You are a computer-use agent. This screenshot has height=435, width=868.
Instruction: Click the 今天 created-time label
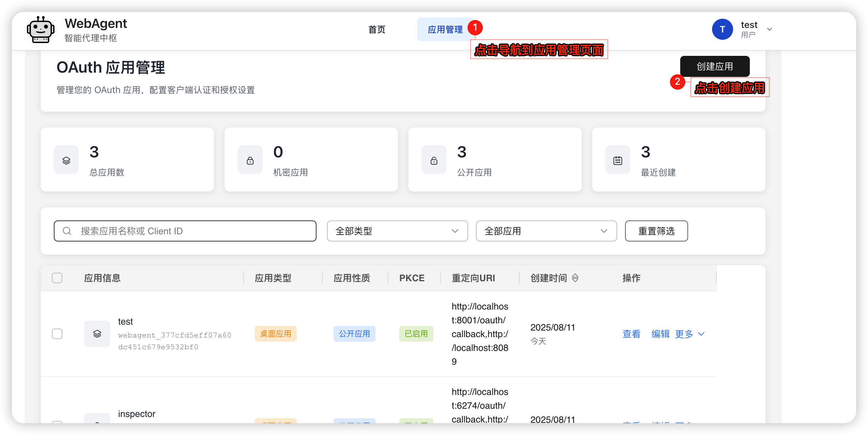click(x=538, y=342)
